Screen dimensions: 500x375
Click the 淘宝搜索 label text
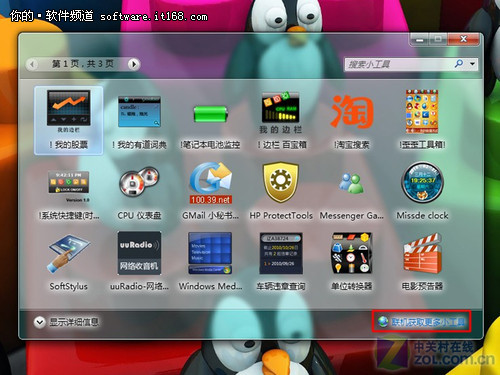[x=352, y=145]
